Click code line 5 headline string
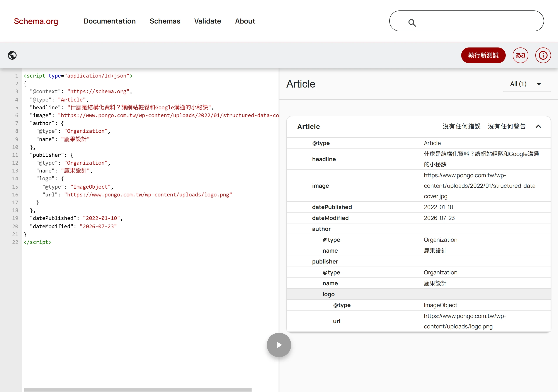The height and width of the screenshot is (392, 558). [139, 107]
